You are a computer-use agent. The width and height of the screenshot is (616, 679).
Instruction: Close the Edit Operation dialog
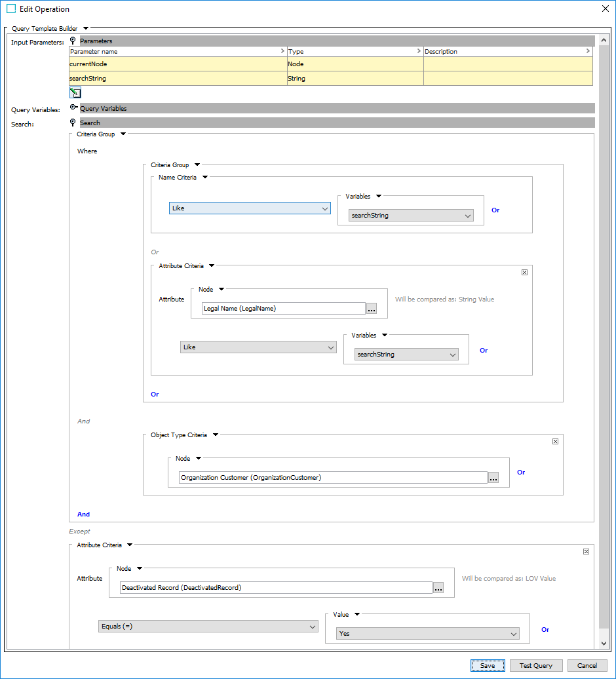point(605,9)
